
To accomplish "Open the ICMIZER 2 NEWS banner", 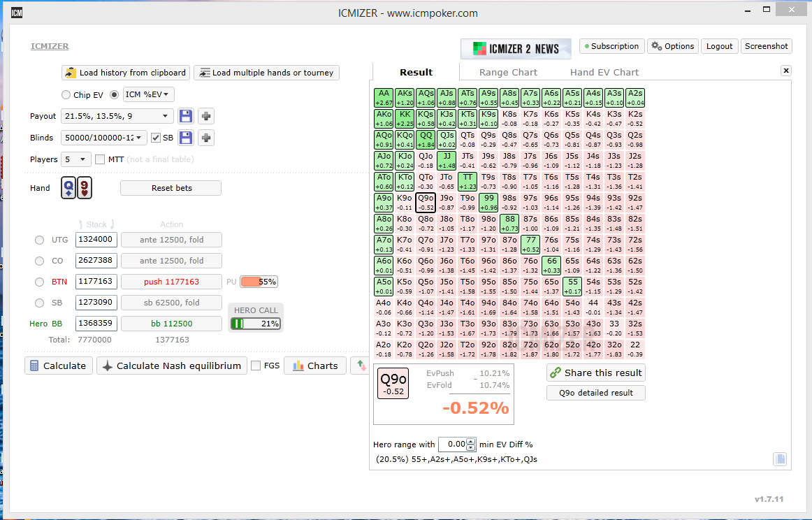I will pyautogui.click(x=516, y=49).
